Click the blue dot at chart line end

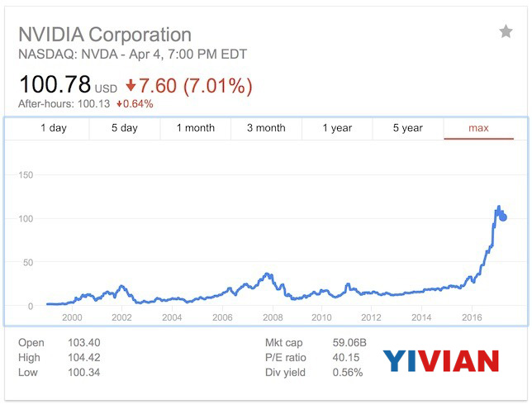503,218
